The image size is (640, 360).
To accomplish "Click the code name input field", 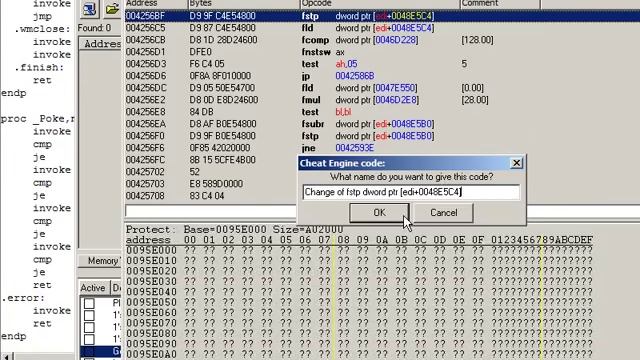I will 411,192.
